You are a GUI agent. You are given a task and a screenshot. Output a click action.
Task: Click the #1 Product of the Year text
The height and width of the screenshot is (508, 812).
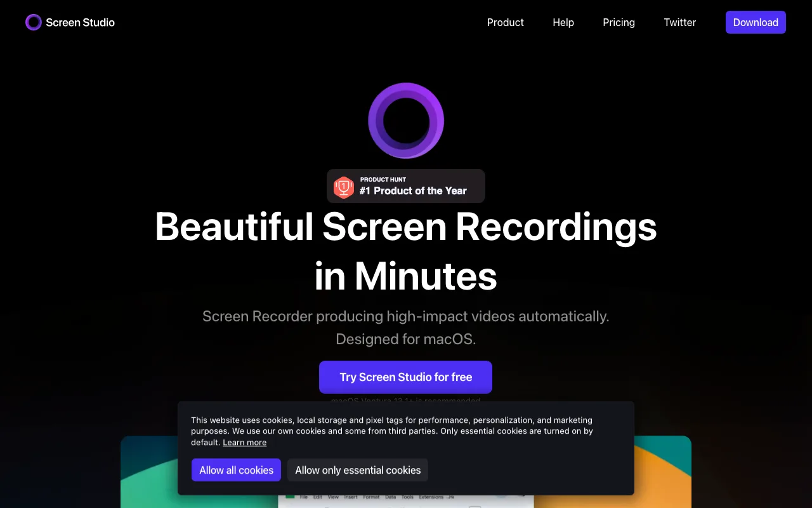[x=413, y=191]
